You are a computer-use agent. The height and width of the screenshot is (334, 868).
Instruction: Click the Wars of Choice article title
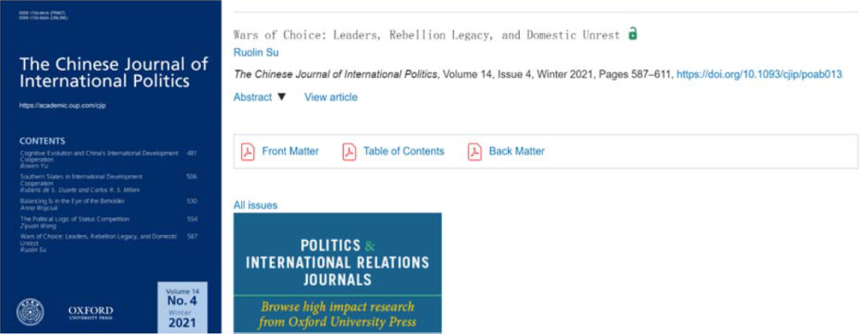click(x=426, y=35)
